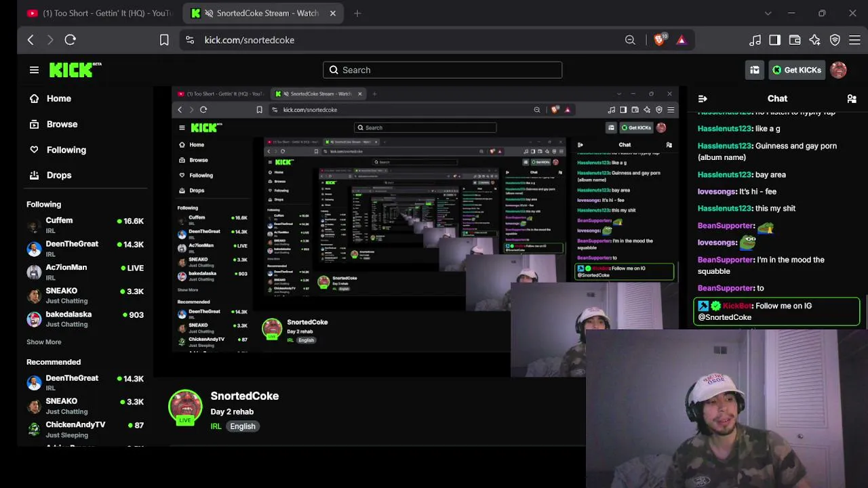Image resolution: width=868 pixels, height=488 pixels.
Task: Click the English language tag
Action: [x=242, y=426]
